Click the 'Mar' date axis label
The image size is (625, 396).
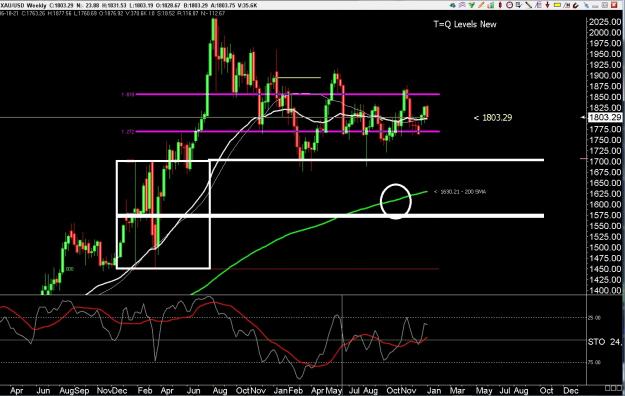tap(457, 390)
